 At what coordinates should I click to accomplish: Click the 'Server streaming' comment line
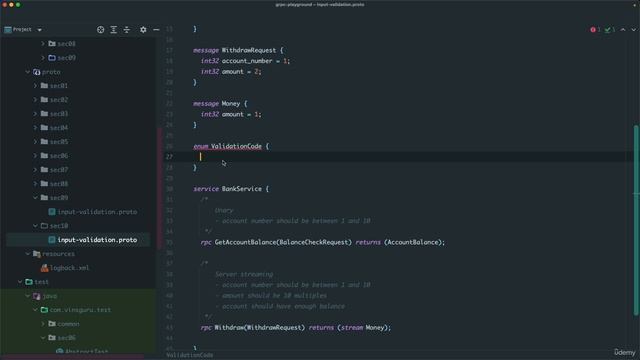[x=244, y=274]
